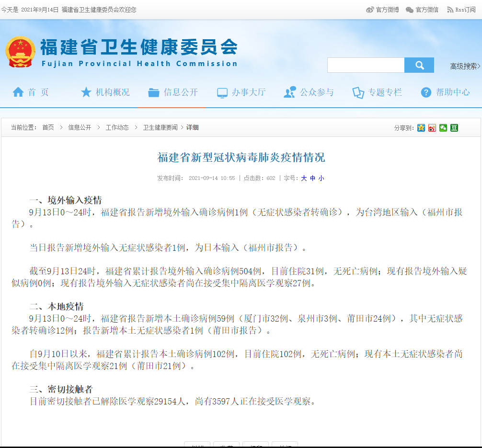Navigate to 首页 in breadcrumb
Viewport: 482px width, 448px height.
click(48, 127)
